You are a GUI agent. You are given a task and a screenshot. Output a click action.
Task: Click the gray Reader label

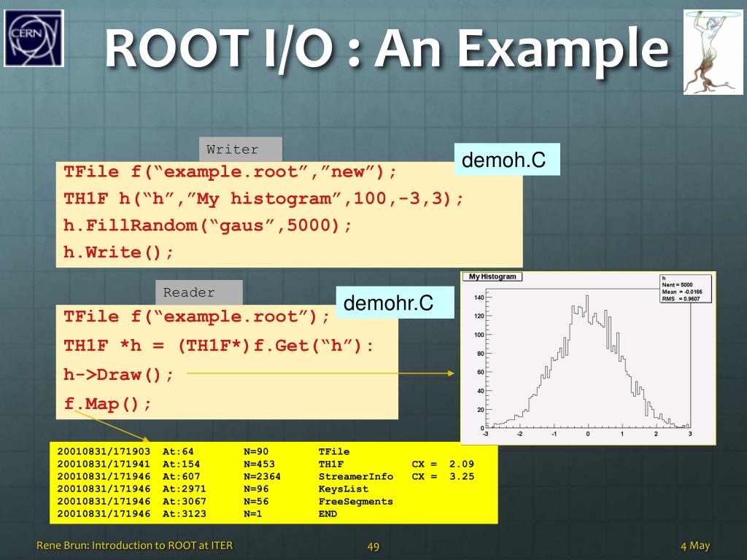pos(199,292)
